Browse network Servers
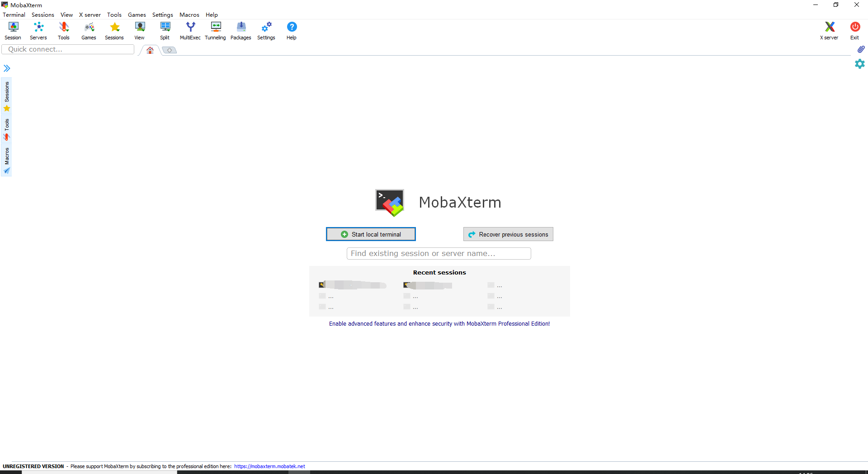Image resolution: width=868 pixels, height=474 pixels. pyautogui.click(x=38, y=30)
